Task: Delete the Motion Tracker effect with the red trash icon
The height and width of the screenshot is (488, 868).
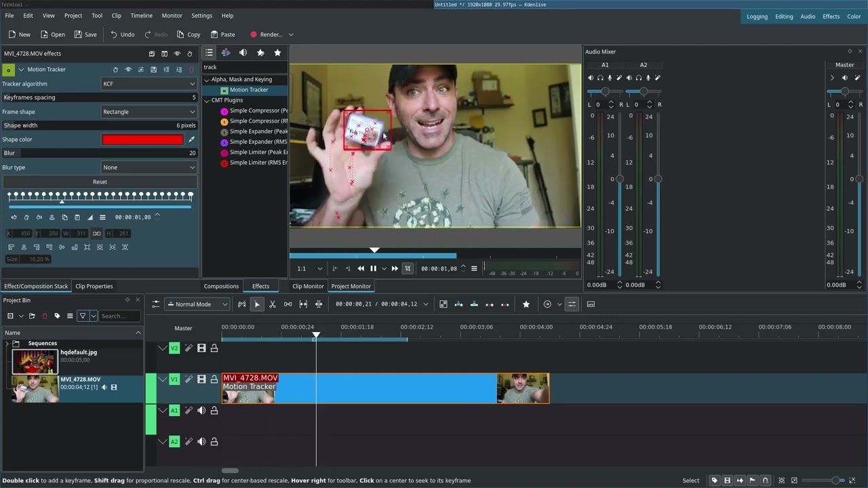Action: click(x=191, y=70)
